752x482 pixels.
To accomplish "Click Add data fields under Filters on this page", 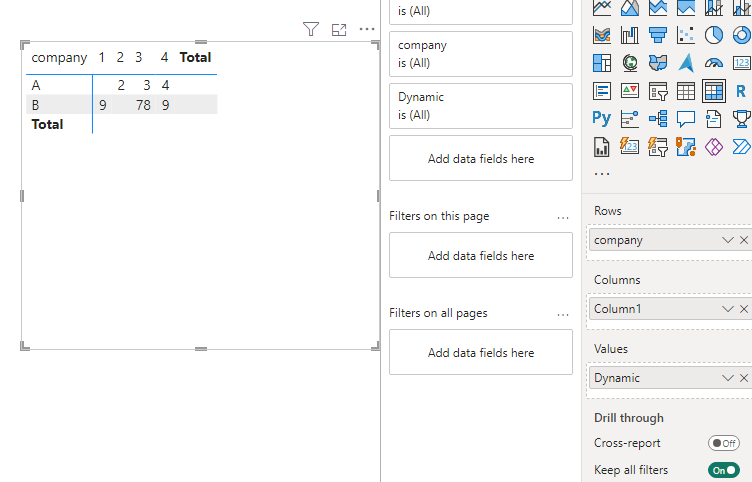I will point(481,255).
